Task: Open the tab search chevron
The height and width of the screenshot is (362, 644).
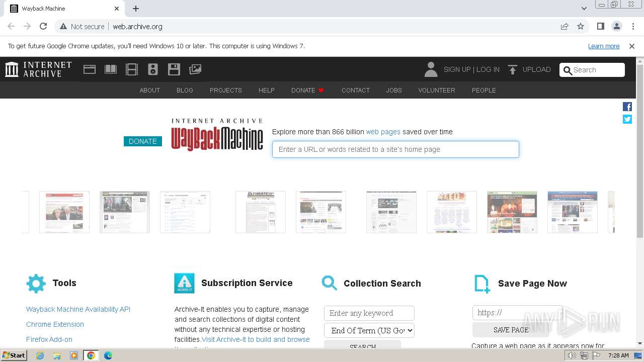Action: (x=584, y=9)
